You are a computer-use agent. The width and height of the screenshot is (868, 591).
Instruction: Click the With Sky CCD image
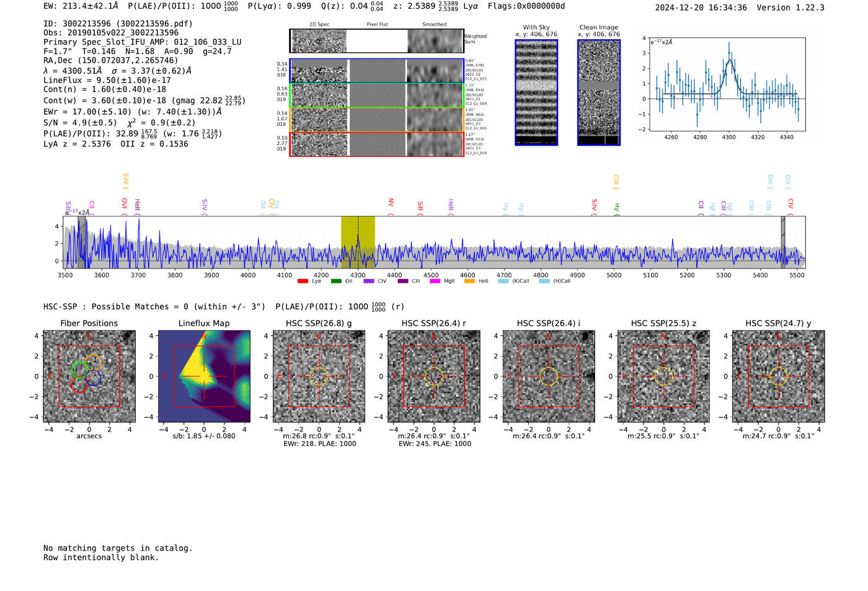click(x=536, y=92)
